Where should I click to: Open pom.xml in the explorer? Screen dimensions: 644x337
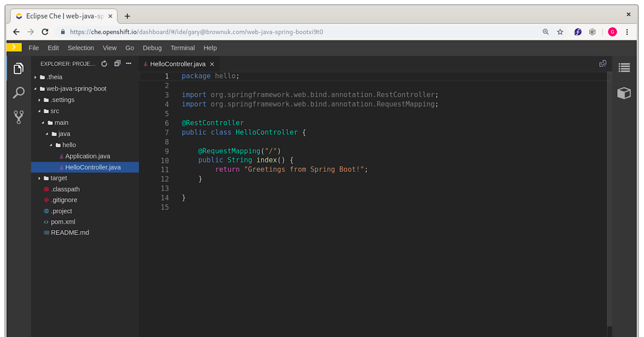(63, 222)
